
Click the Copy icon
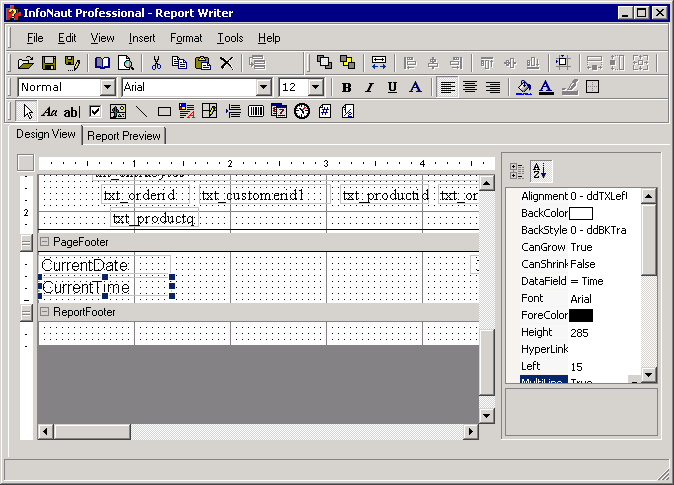(179, 63)
